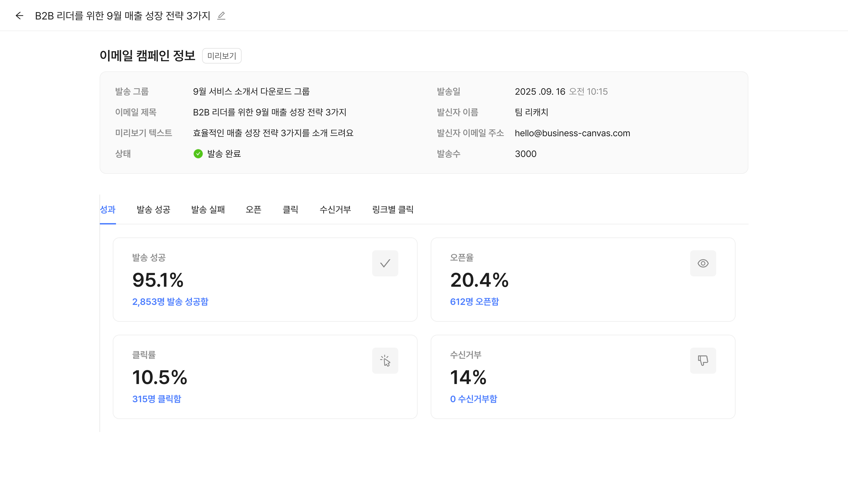
Task: Select the 오픈 tab
Action: [x=253, y=210]
